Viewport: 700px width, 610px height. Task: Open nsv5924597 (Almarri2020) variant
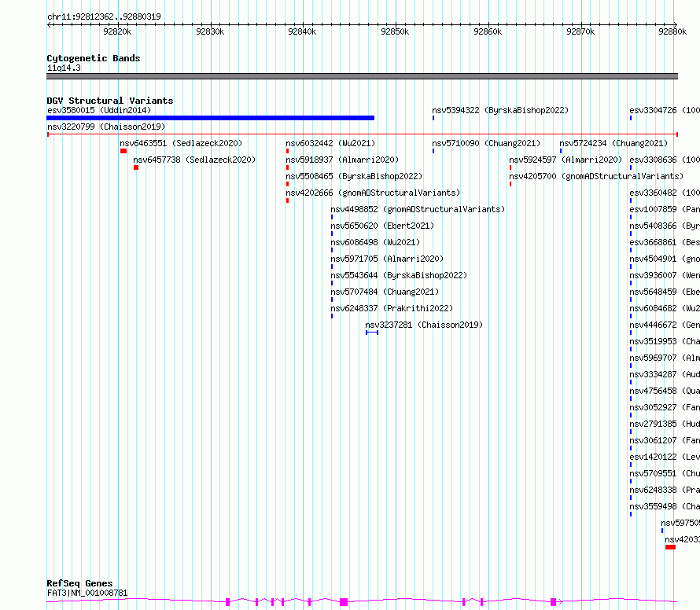click(566, 160)
